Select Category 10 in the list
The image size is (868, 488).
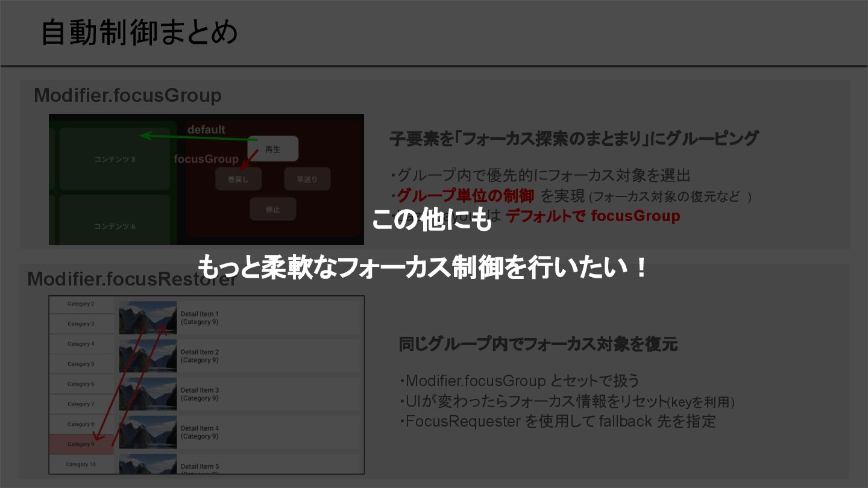click(x=81, y=465)
